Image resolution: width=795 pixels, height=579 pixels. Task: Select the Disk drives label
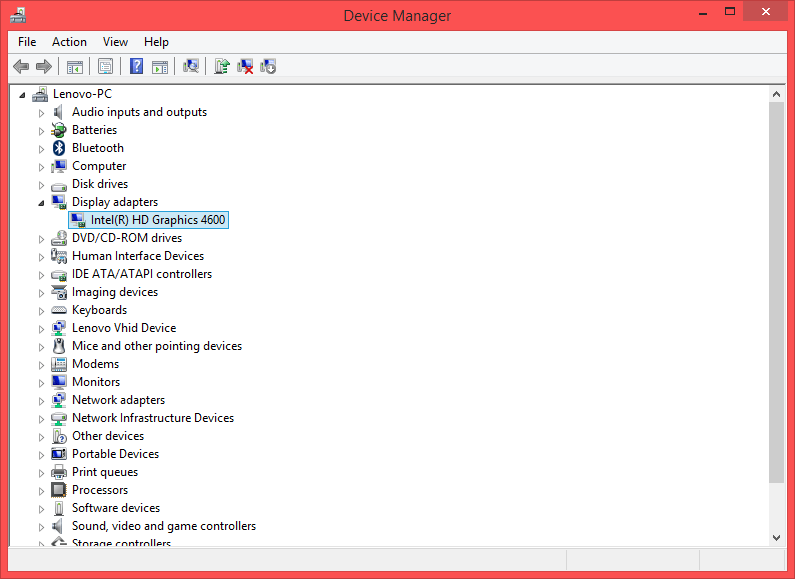[100, 184]
